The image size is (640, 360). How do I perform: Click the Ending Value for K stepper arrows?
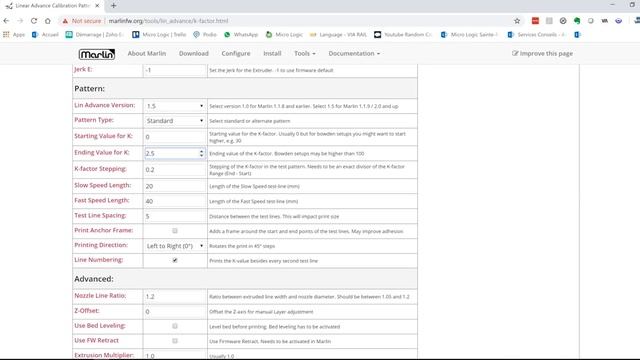pos(201,153)
